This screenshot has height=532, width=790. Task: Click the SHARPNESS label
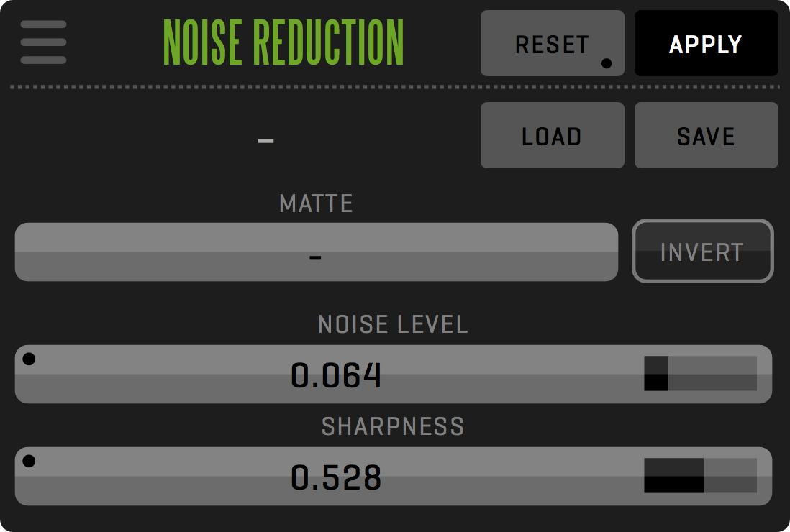tap(393, 427)
